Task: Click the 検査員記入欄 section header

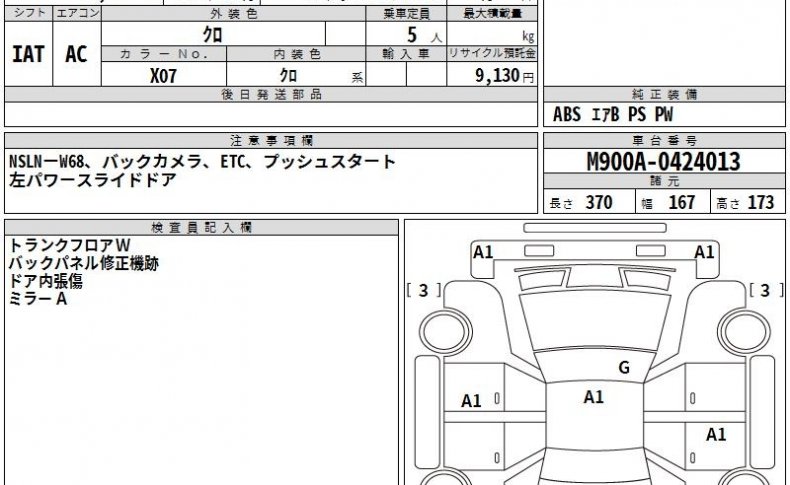Action: pos(201,228)
